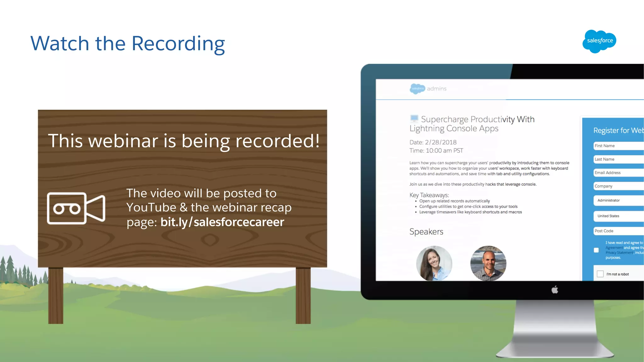Click the monitor icon beside the webinar title

(x=414, y=118)
